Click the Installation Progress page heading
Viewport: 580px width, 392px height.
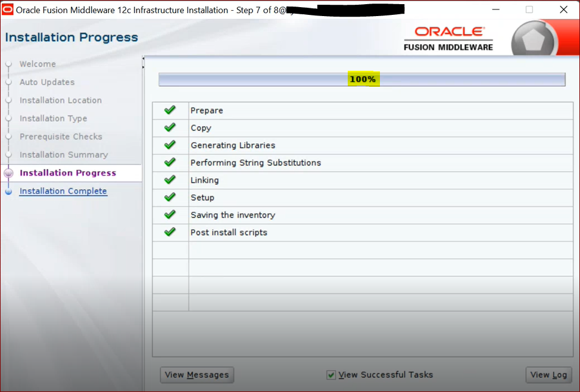pyautogui.click(x=71, y=37)
